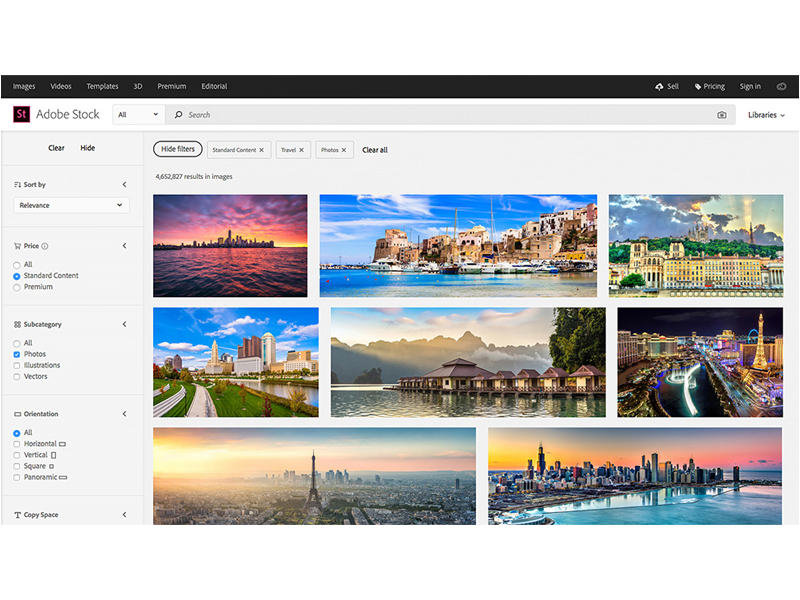Image resolution: width=800 pixels, height=600 pixels.
Task: Open visual search via camera icon
Action: click(722, 115)
